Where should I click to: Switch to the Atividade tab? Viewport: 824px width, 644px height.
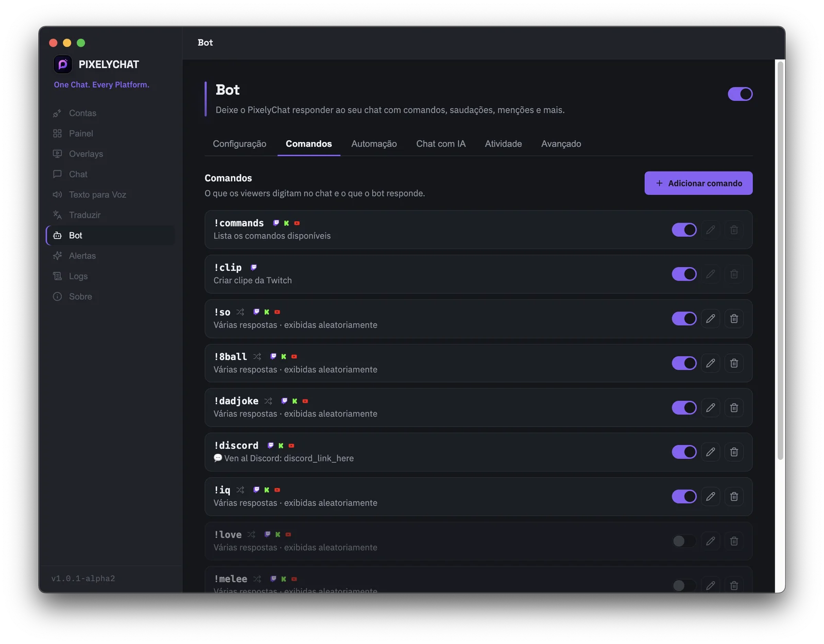(x=503, y=144)
